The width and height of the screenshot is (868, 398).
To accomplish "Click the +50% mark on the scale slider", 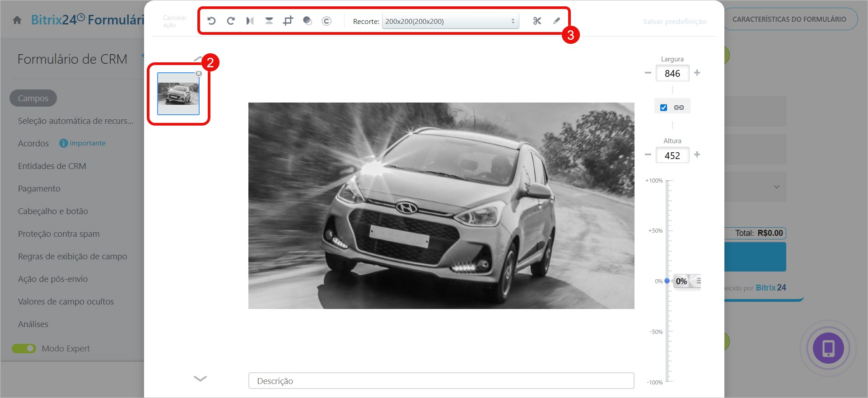I will click(656, 231).
